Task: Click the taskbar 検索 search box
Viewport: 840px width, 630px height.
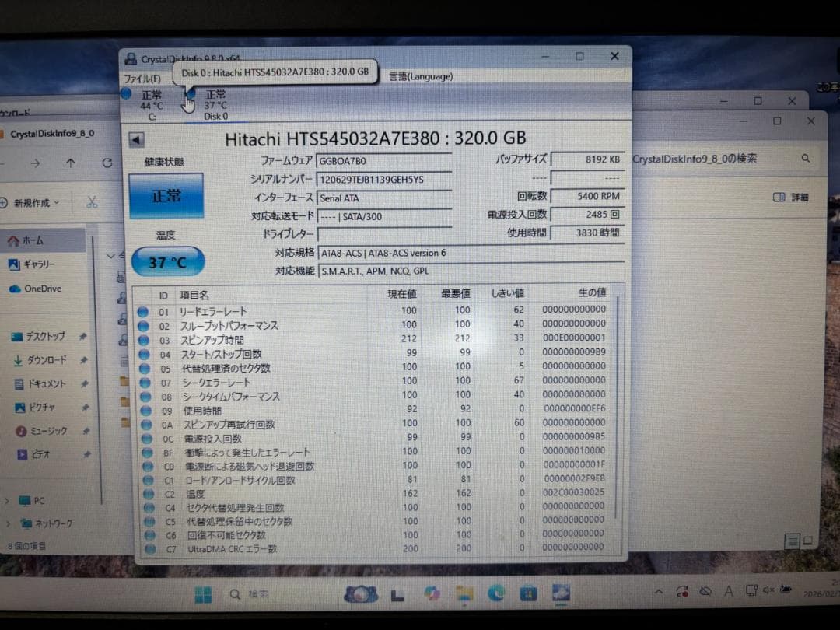Action: (250, 594)
